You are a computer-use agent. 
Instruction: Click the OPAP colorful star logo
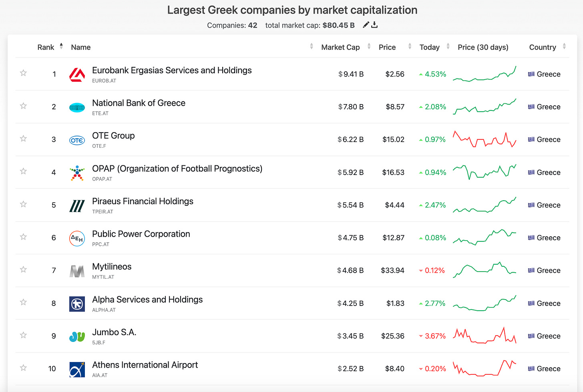coord(77,173)
